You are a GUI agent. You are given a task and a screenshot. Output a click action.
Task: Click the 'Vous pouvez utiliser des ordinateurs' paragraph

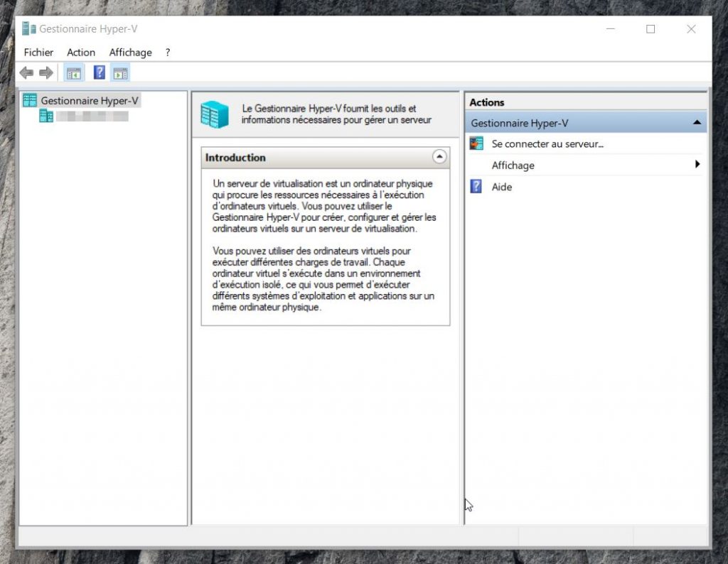323,278
